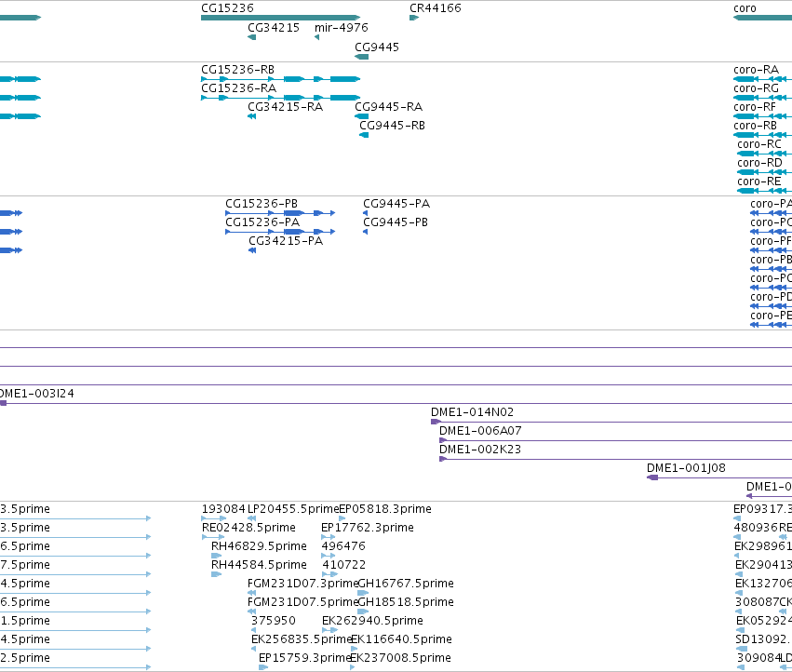Click the coro-RA transcript
792x672 pixels.
pos(763,79)
